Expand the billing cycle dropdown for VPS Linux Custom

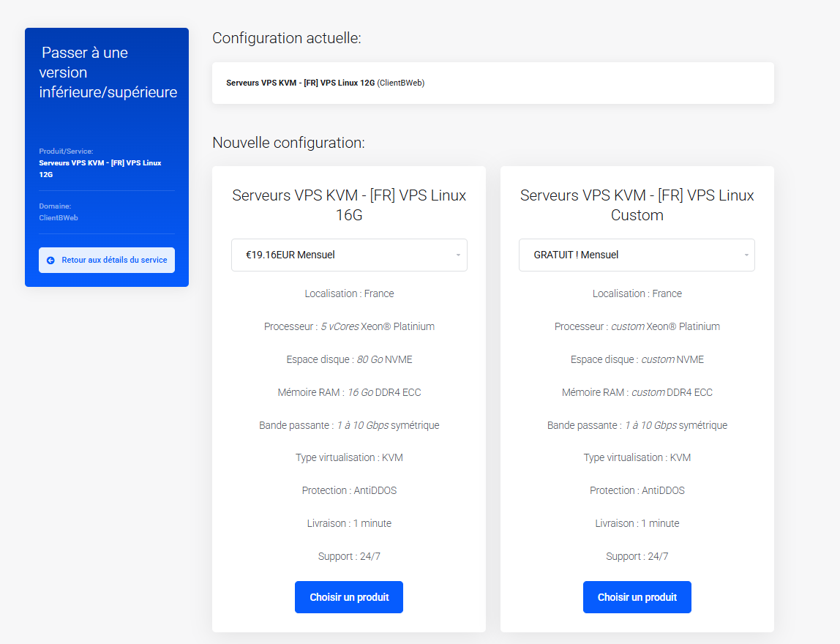coord(637,255)
